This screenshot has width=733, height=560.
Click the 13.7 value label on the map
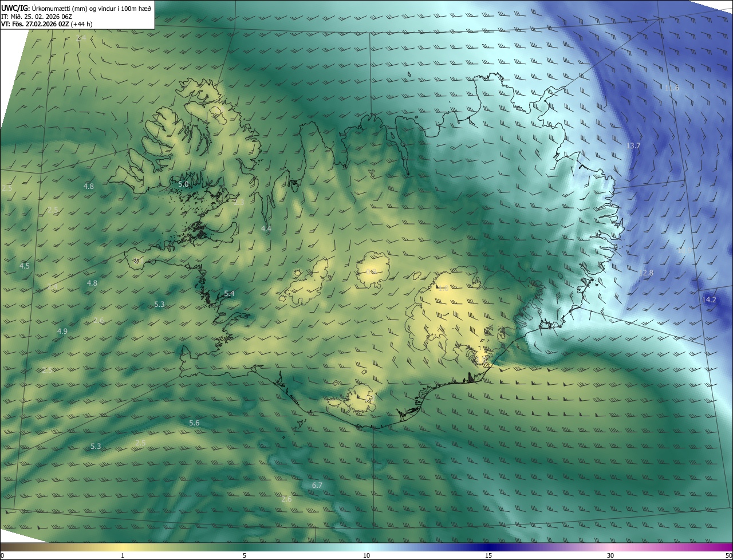pos(633,146)
